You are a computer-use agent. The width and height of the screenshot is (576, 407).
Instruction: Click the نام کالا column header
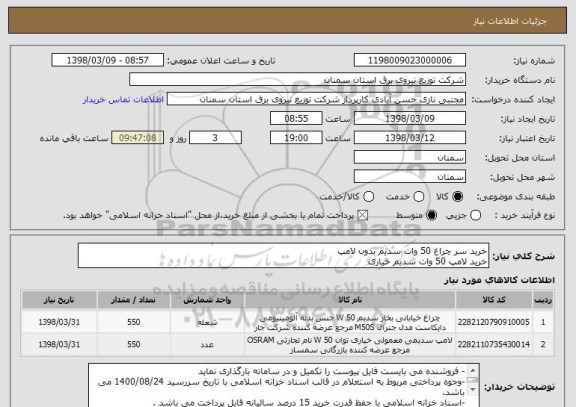pyautogui.click(x=350, y=300)
